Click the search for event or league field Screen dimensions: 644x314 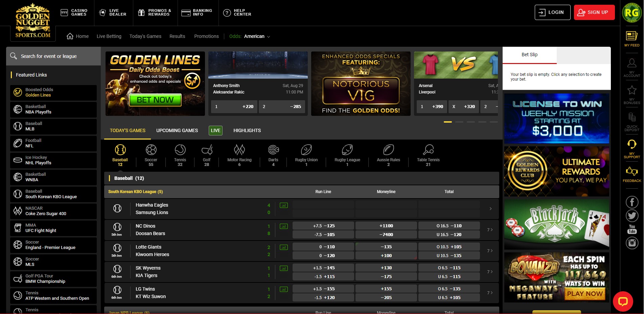point(53,56)
